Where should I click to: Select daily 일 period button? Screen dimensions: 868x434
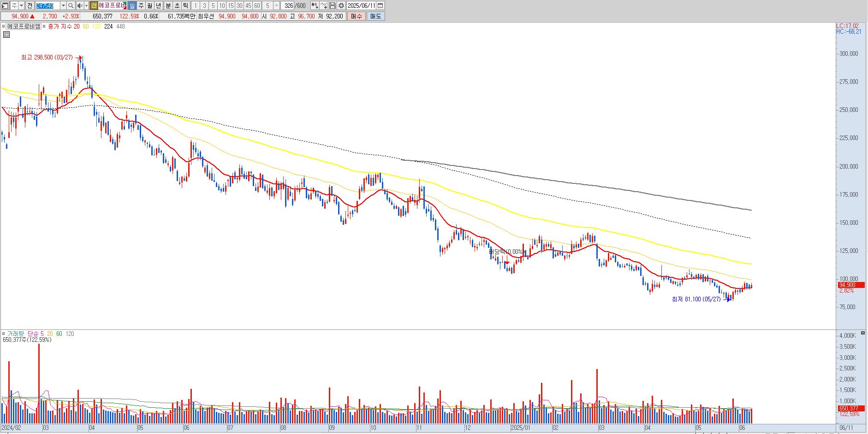132,6
